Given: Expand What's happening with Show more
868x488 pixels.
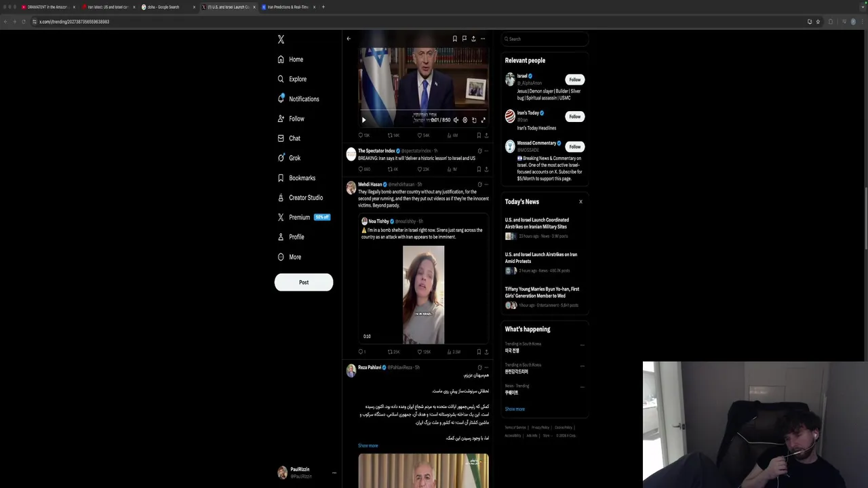Looking at the screenshot, I should 515,409.
